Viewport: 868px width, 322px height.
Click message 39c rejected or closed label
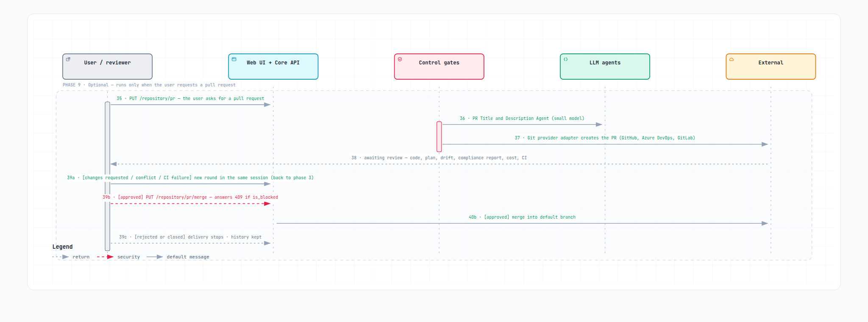point(190,237)
